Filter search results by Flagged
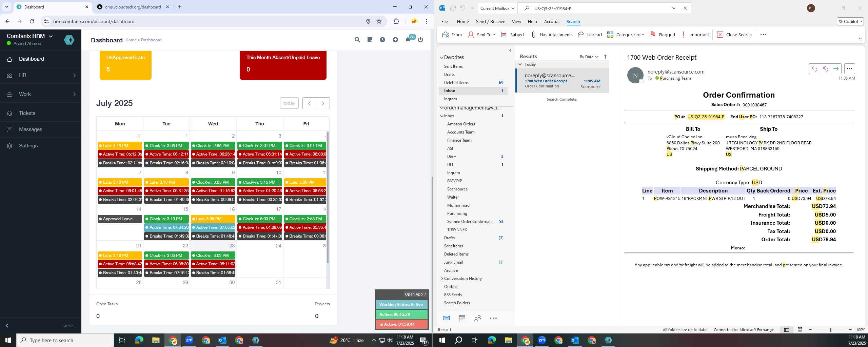 (x=663, y=35)
